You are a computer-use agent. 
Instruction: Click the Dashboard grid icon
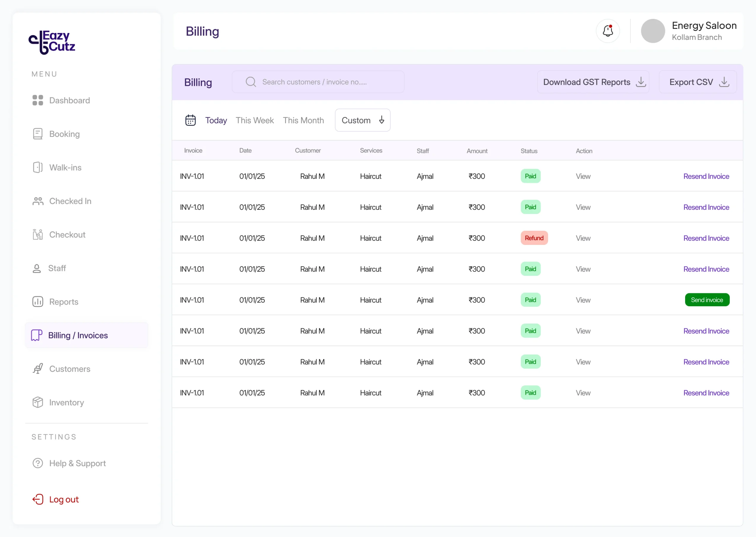coord(38,100)
